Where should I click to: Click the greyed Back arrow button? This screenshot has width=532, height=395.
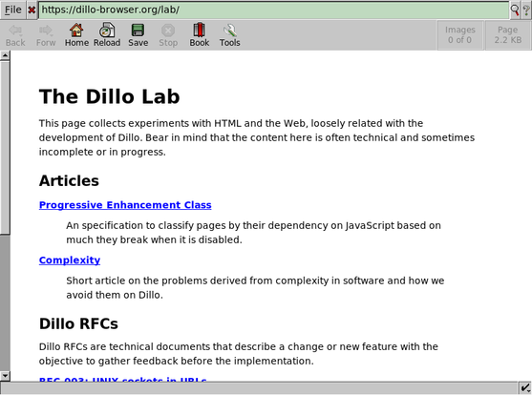click(15, 35)
